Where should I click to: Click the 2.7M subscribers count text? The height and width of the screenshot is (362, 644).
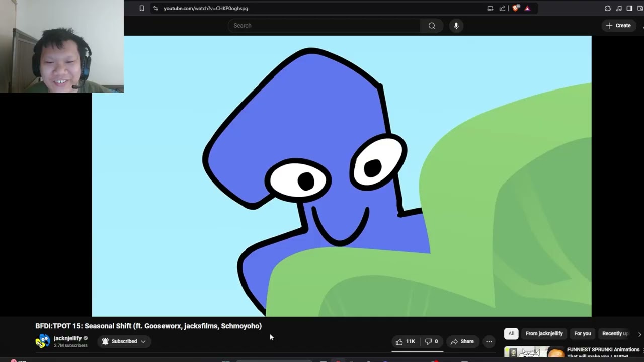[x=70, y=346]
